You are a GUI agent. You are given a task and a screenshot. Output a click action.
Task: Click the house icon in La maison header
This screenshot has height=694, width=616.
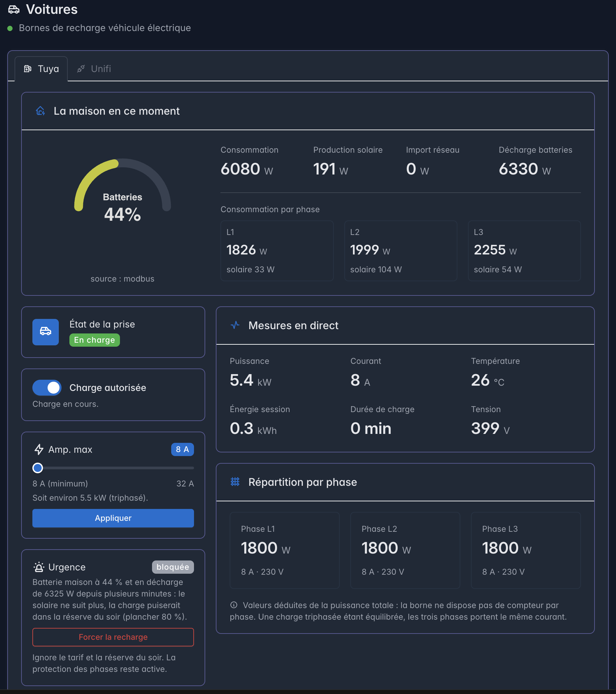click(x=40, y=111)
